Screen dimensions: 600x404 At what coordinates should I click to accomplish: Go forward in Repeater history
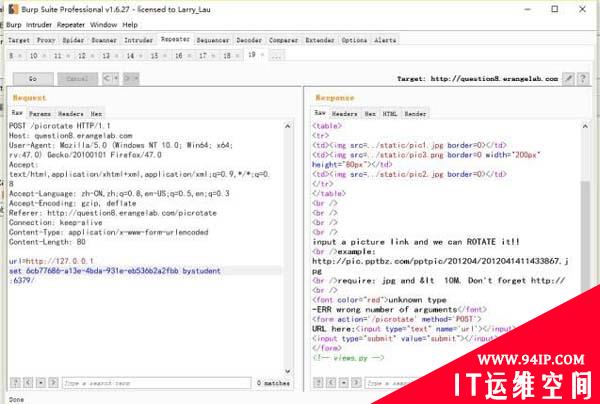[x=127, y=79]
